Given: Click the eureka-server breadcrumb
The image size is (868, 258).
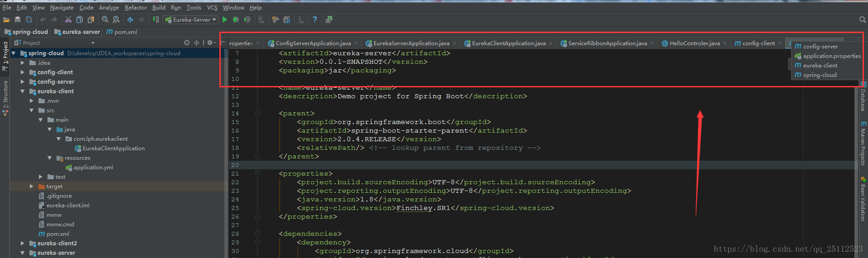Looking at the screenshot, I should coord(77,32).
